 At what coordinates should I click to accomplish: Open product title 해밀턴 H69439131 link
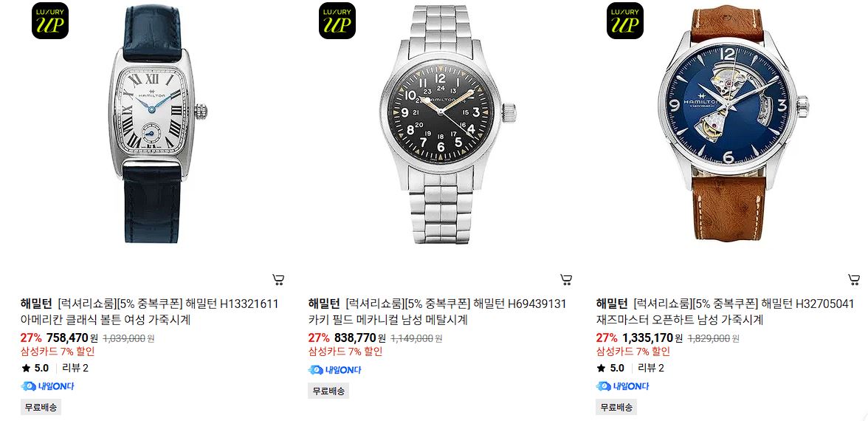pyautogui.click(x=437, y=312)
